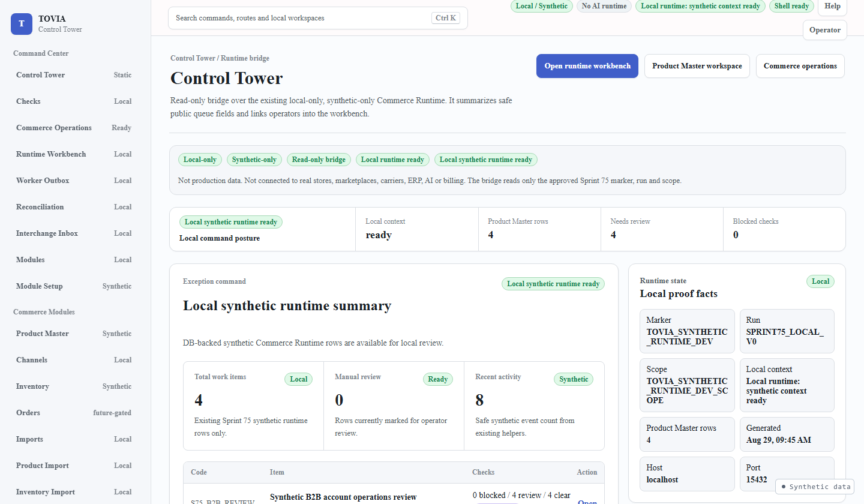The width and height of the screenshot is (864, 504).
Task: Open Inventory sidebar item
Action: (74, 386)
